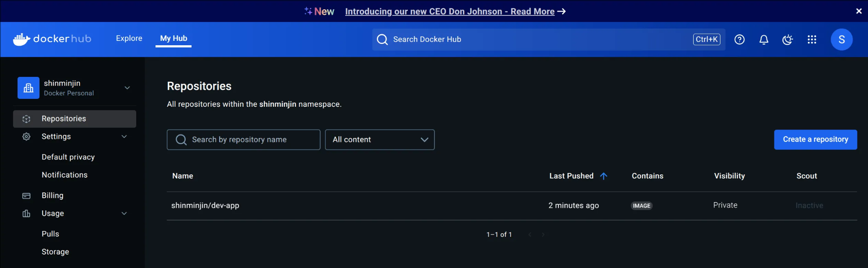868x268 pixels.
Task: Open Notifications settings in sidebar
Action: [65, 175]
